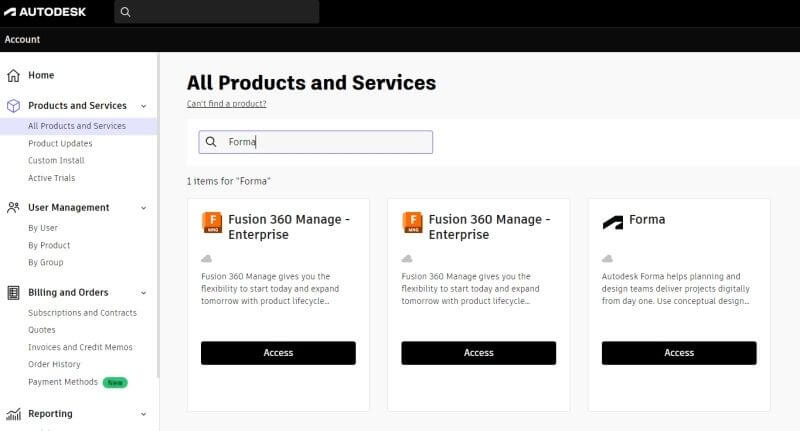Click the User Management people icon
Viewport: 800px width, 431px height.
pyautogui.click(x=13, y=208)
